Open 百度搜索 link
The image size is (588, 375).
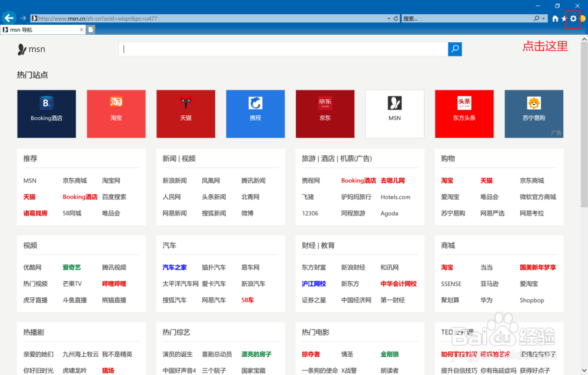pos(114,197)
